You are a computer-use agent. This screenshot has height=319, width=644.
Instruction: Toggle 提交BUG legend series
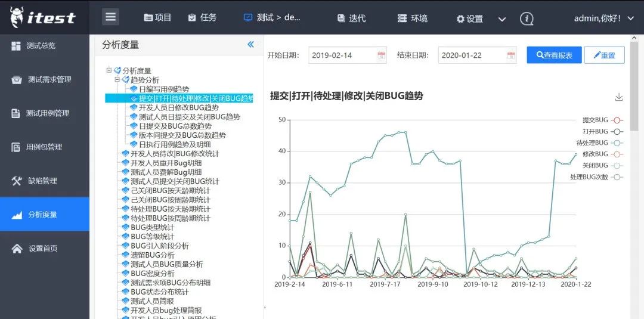(602, 120)
